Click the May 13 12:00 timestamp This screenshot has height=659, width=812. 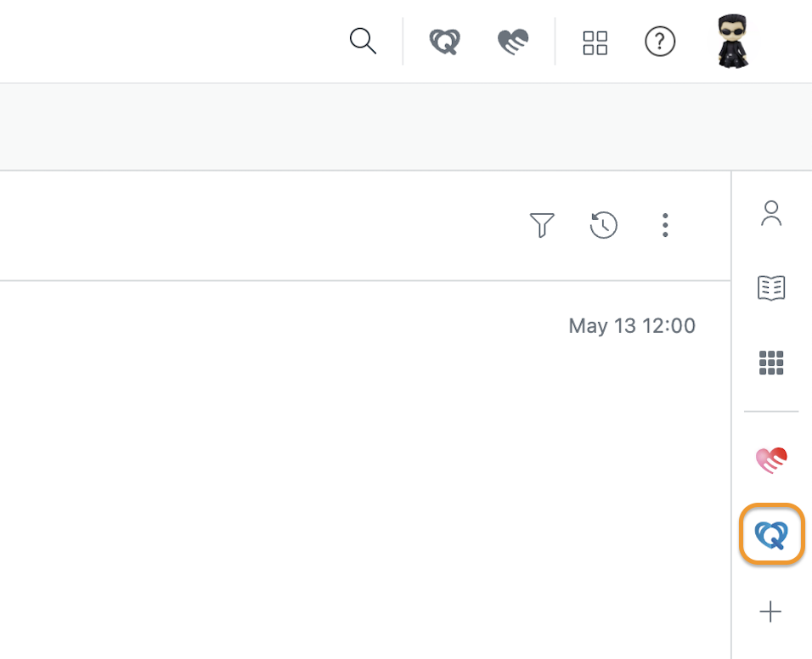pos(632,326)
